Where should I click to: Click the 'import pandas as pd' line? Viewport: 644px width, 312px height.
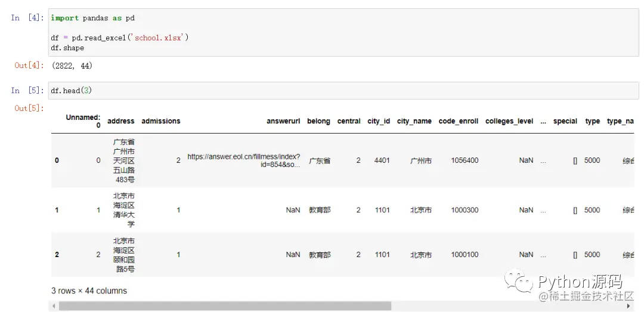(x=92, y=18)
